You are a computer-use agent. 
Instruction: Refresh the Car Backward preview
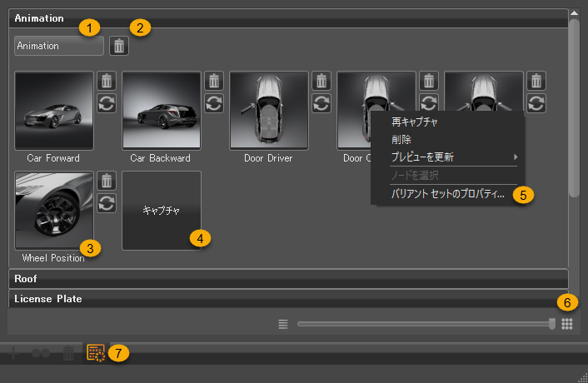[x=214, y=103]
